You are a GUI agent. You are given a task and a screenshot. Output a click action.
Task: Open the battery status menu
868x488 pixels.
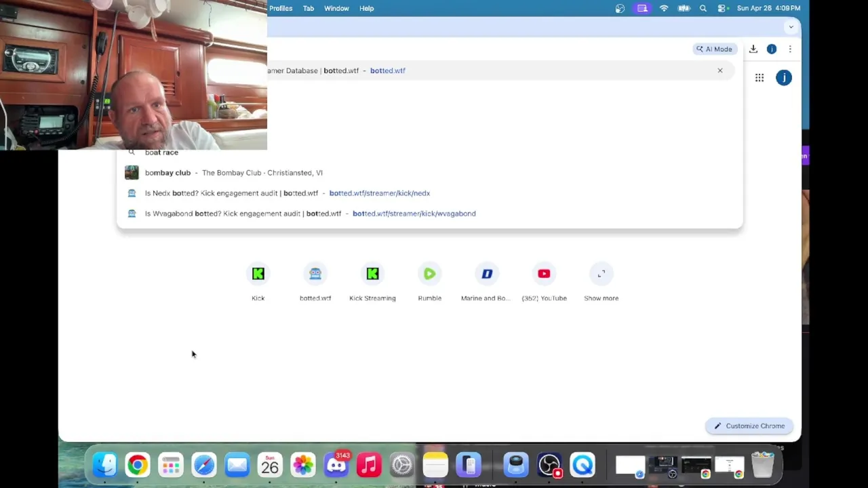tap(684, 8)
